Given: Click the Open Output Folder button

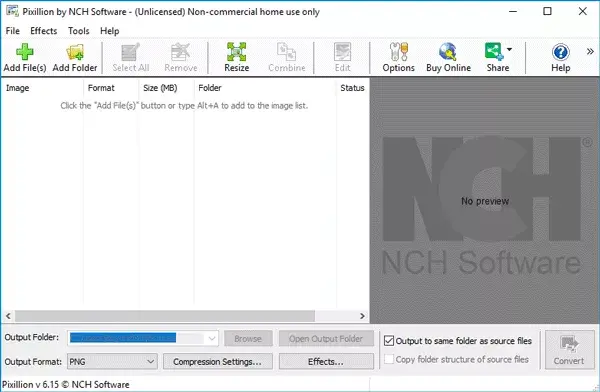Looking at the screenshot, I should (326, 338).
